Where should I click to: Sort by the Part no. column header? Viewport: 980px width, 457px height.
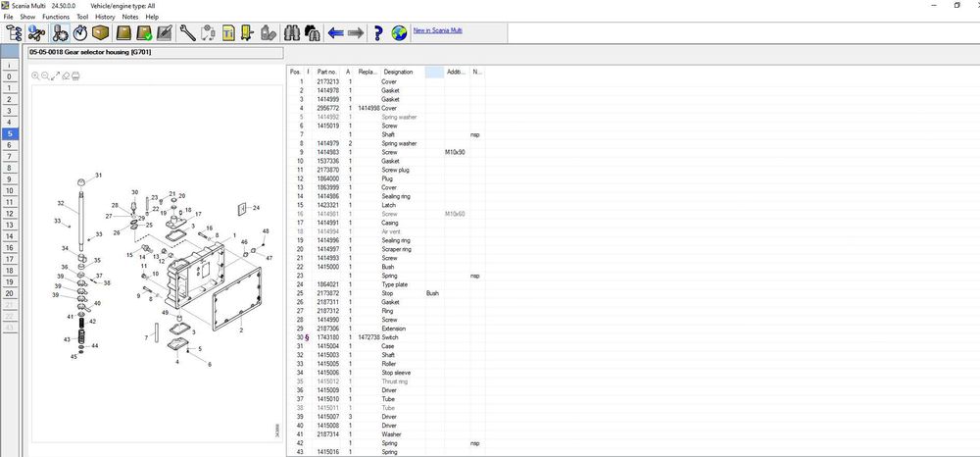point(327,72)
